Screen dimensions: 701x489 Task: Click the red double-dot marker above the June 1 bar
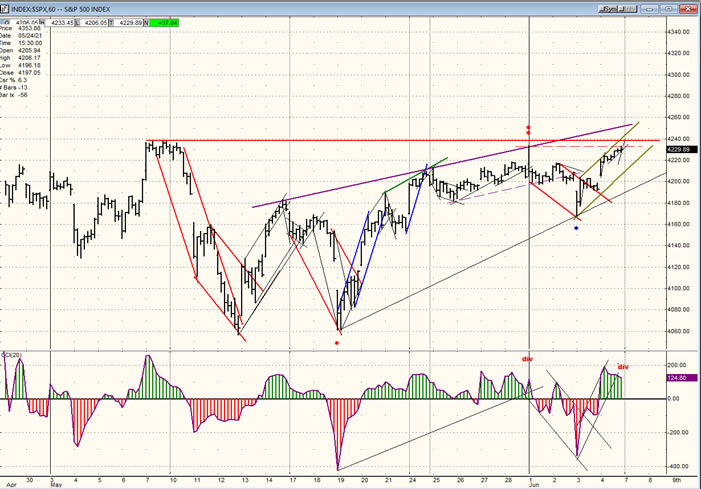coord(529,130)
